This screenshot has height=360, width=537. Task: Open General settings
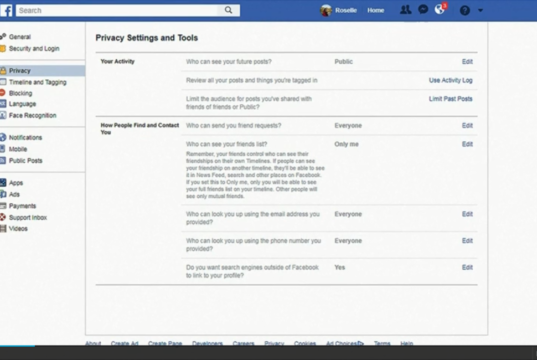click(x=20, y=37)
